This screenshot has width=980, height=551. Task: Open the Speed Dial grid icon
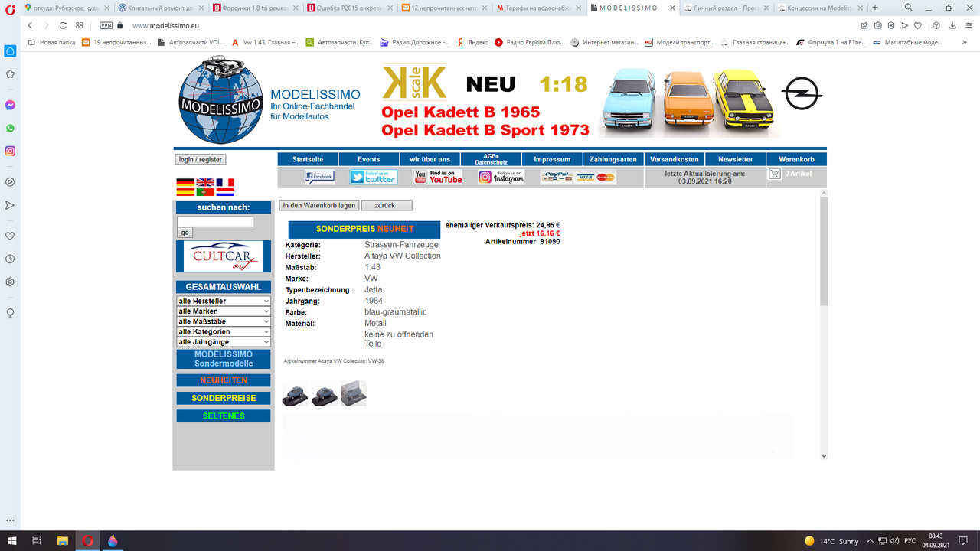pyautogui.click(x=80, y=25)
